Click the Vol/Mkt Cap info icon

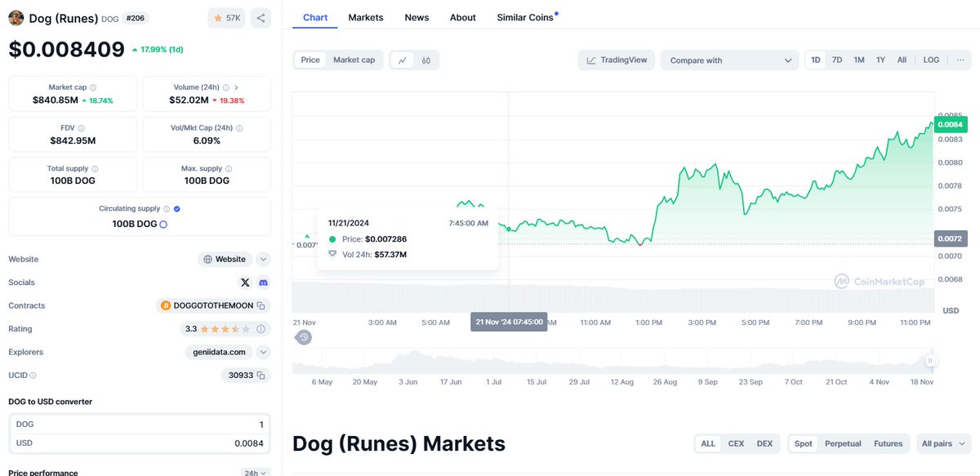pyautogui.click(x=238, y=128)
